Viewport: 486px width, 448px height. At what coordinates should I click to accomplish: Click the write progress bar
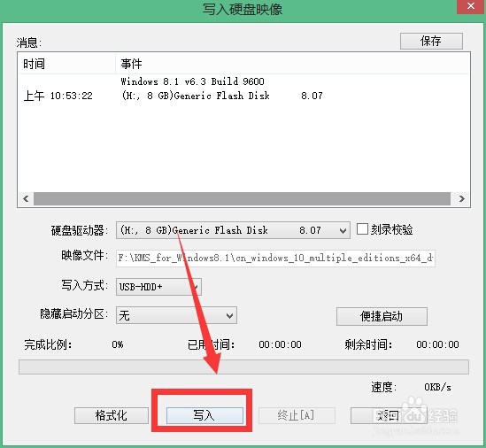[x=243, y=367]
